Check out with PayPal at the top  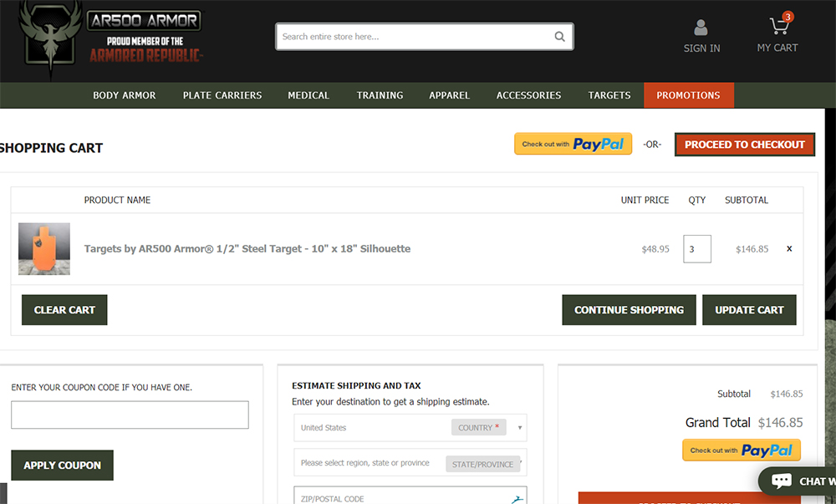click(573, 144)
